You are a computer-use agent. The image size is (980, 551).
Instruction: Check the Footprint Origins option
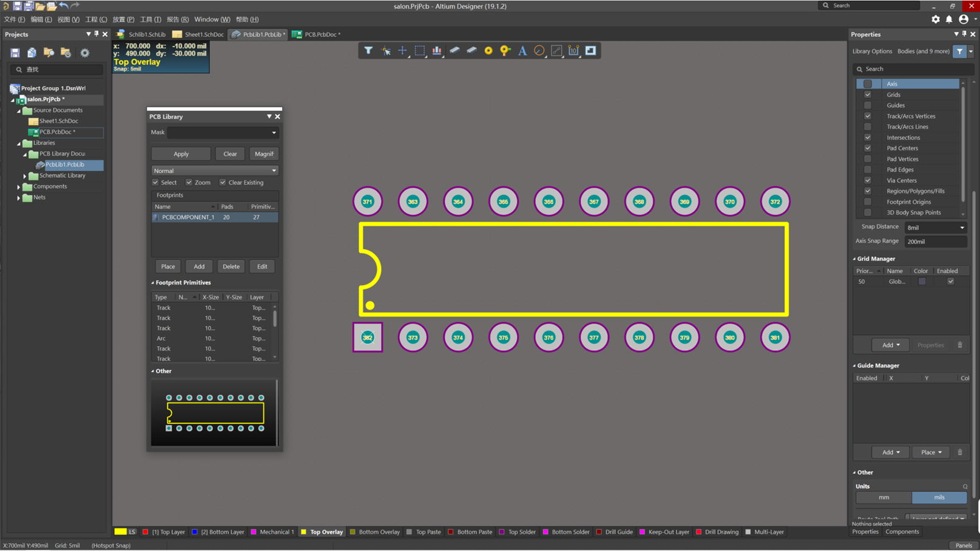coord(868,201)
